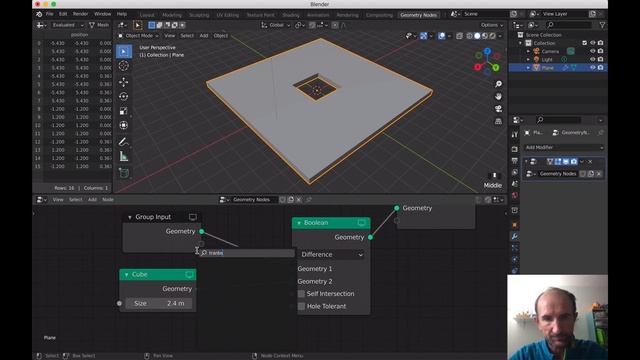Open the viewport View menu
This screenshot has width=640, height=360.
169,36
